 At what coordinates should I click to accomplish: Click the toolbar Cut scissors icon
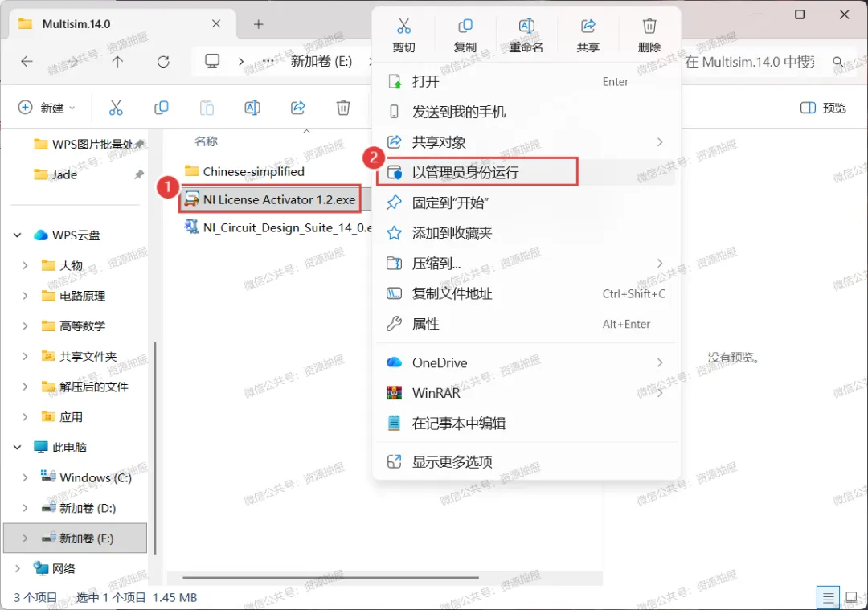click(x=116, y=108)
